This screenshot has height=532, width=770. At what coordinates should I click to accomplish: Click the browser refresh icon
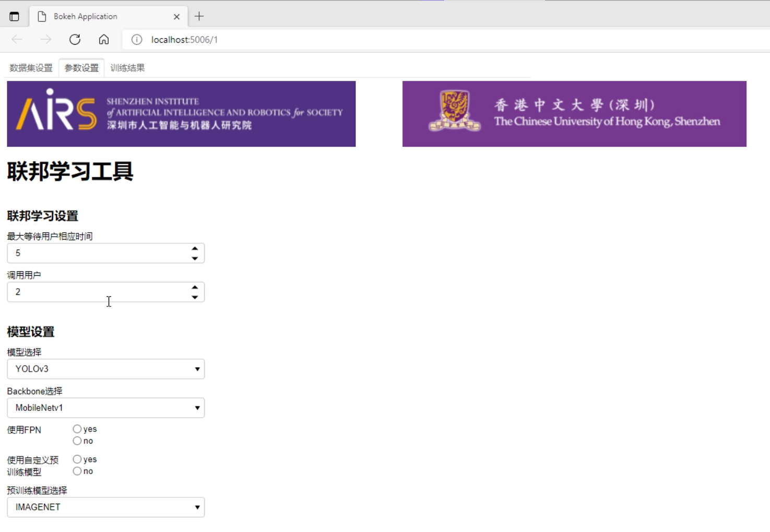pos(75,39)
